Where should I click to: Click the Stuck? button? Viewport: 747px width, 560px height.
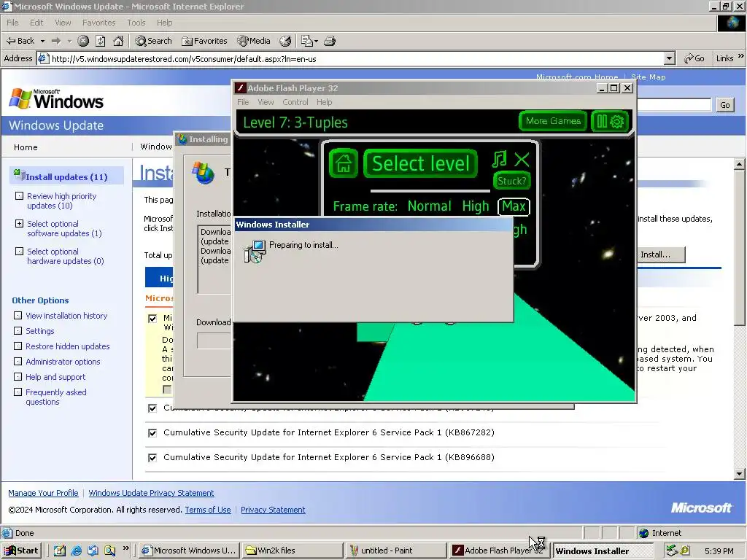tap(511, 181)
